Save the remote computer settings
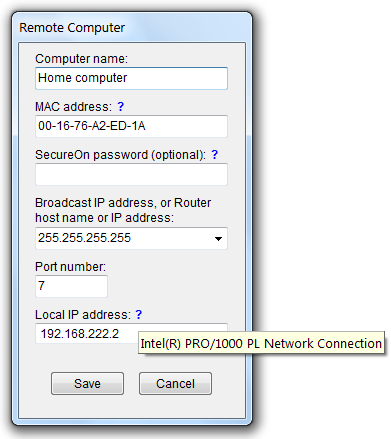391x439 pixels. point(87,384)
